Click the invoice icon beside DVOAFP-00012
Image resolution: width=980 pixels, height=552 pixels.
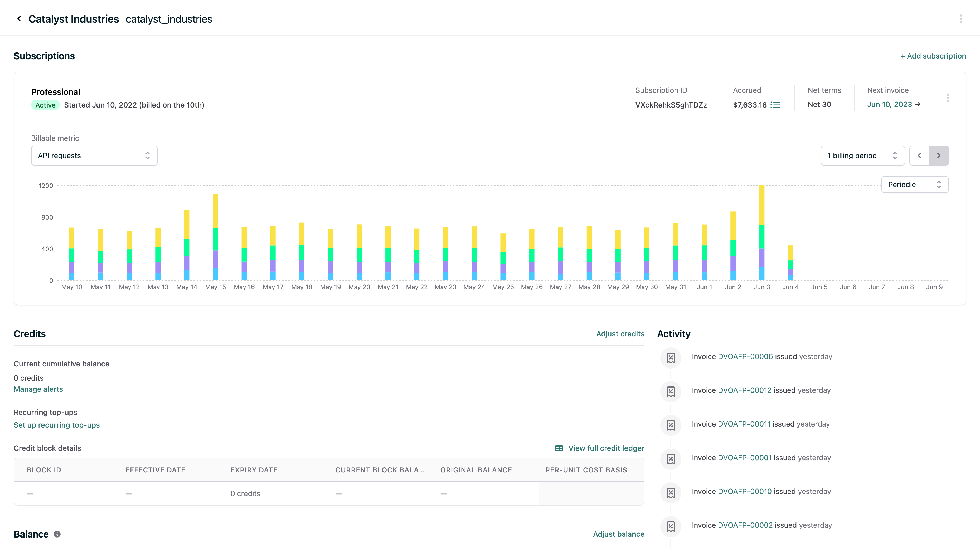pos(671,391)
